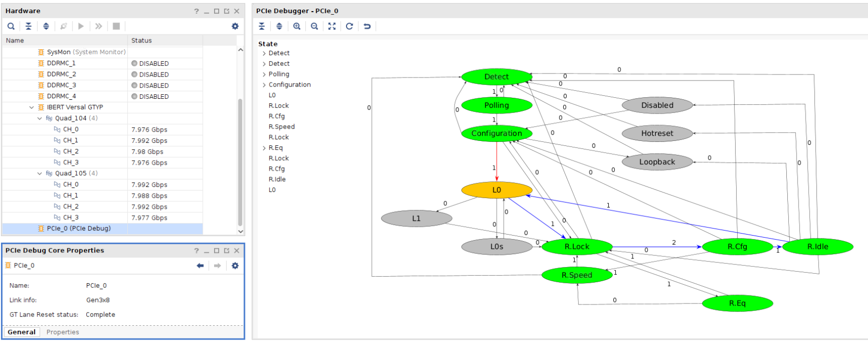Click the R.Idle node in state diagram
This screenshot has width=868, height=342.
[x=818, y=247]
